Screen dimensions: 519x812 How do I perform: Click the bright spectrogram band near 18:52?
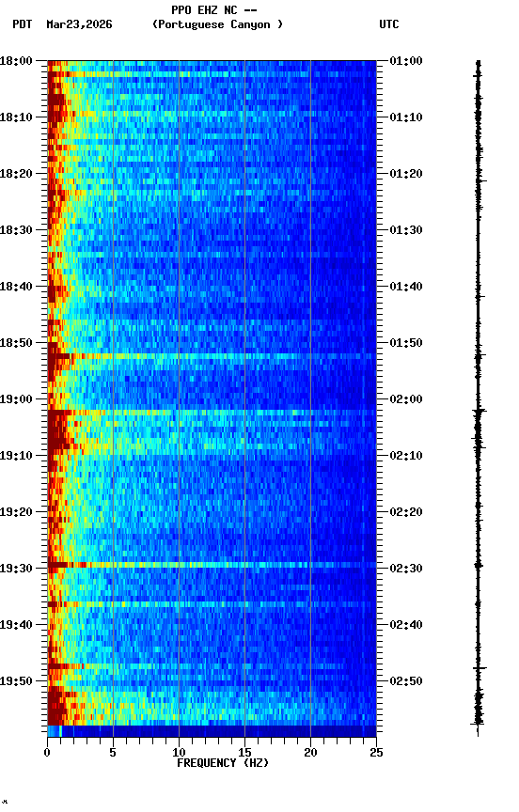212,356
